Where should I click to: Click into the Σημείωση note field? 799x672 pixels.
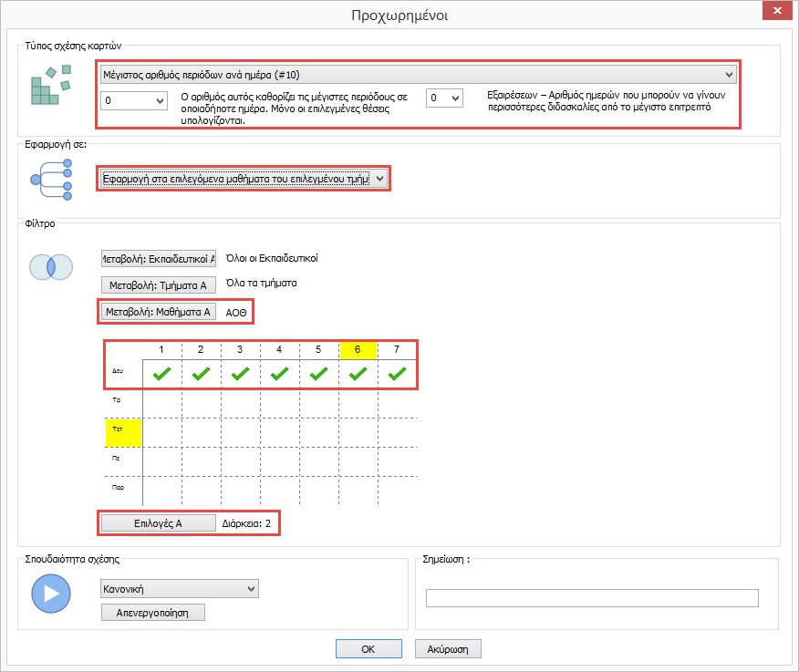(592, 598)
